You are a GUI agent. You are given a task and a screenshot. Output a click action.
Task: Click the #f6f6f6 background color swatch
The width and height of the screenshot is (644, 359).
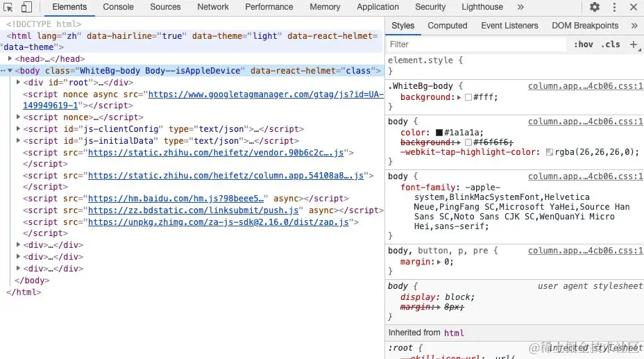click(468, 142)
